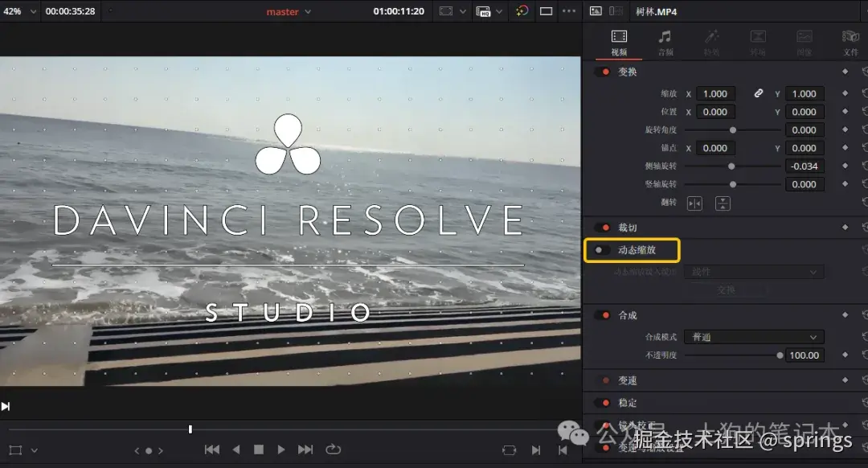This screenshot has width=868, height=468.
Task: Click the skip-to-end icon below the viewer
Action: [x=6, y=407]
